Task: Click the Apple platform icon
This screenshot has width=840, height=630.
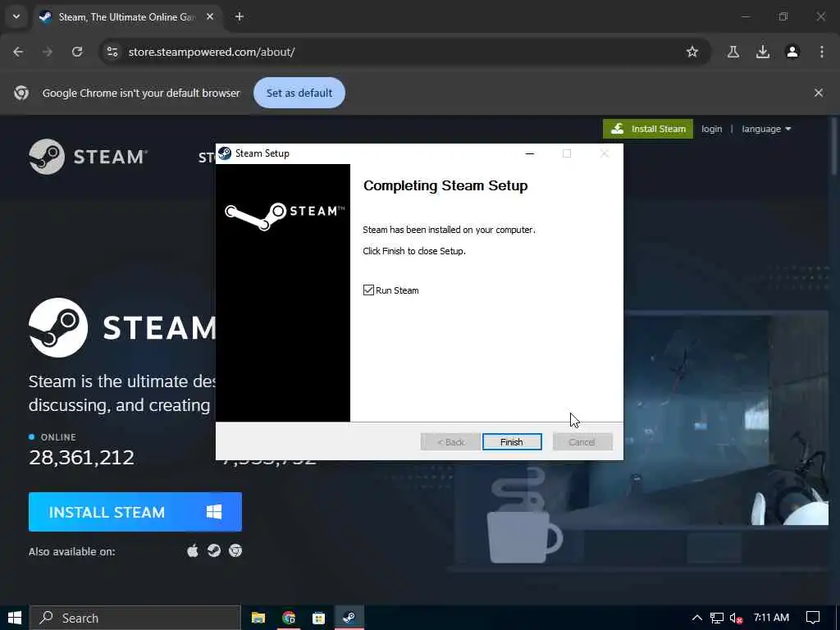Action: (x=193, y=550)
